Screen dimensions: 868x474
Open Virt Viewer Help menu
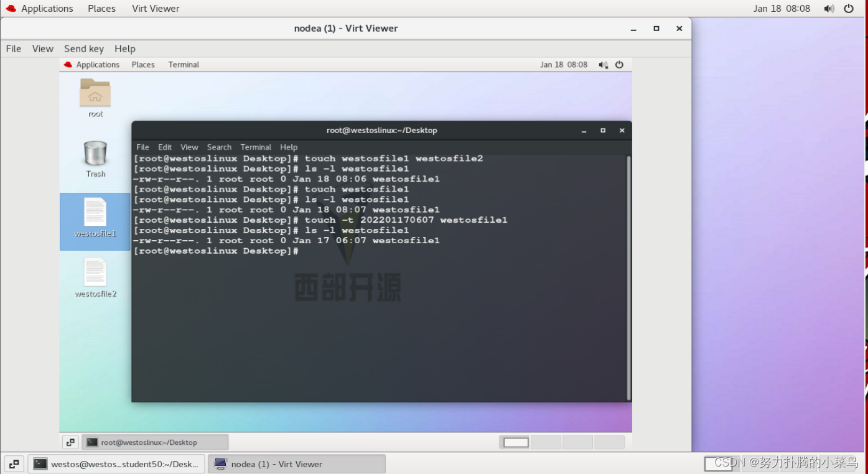tap(125, 49)
